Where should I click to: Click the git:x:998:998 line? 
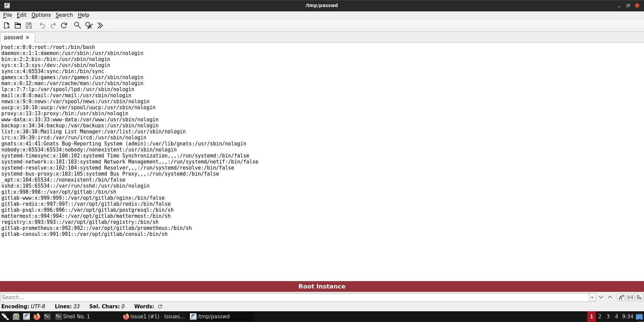pos(59,192)
